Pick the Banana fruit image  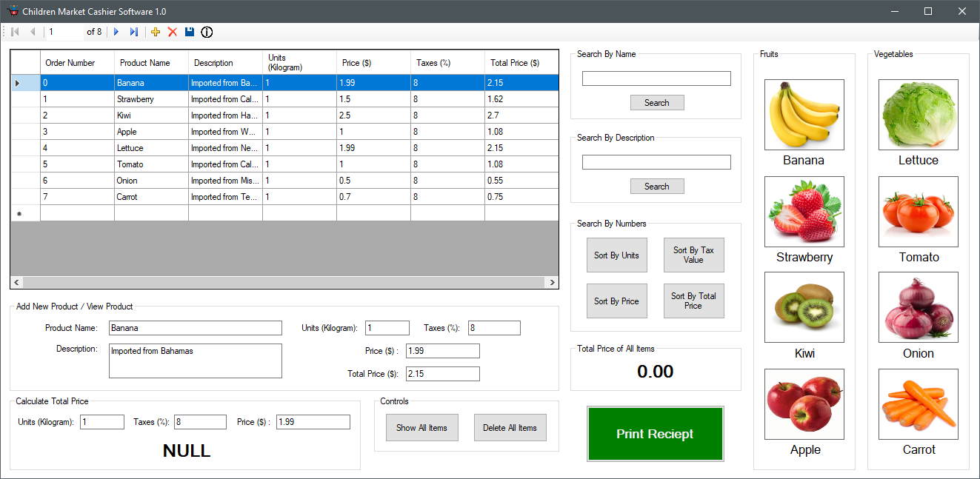[804, 115]
